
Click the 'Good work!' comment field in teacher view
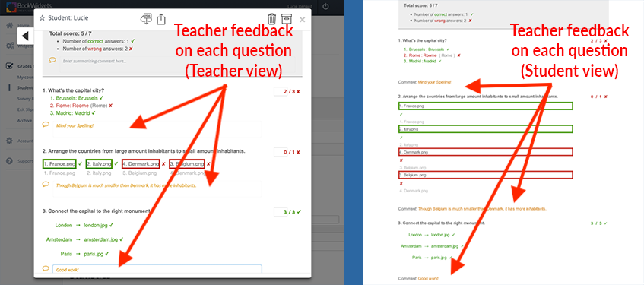coord(157,269)
